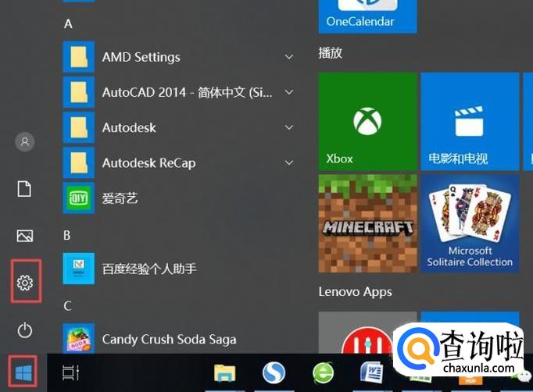Open the 电影和电视 tile
This screenshot has height=392, width=533.
coord(470,121)
